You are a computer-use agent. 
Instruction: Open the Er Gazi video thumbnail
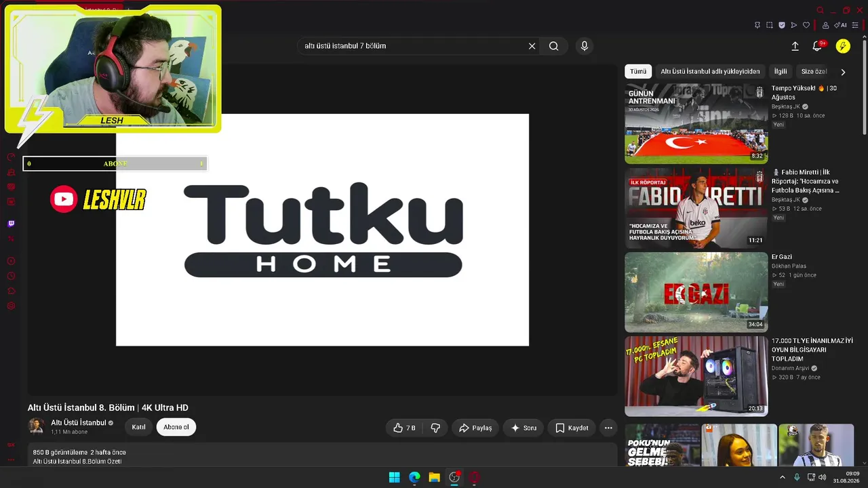coord(696,292)
